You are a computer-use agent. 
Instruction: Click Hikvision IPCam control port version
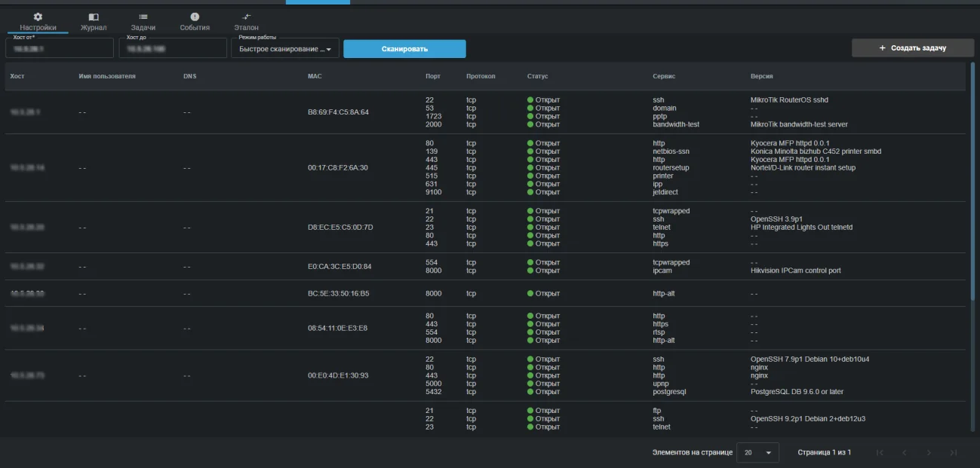click(796, 271)
